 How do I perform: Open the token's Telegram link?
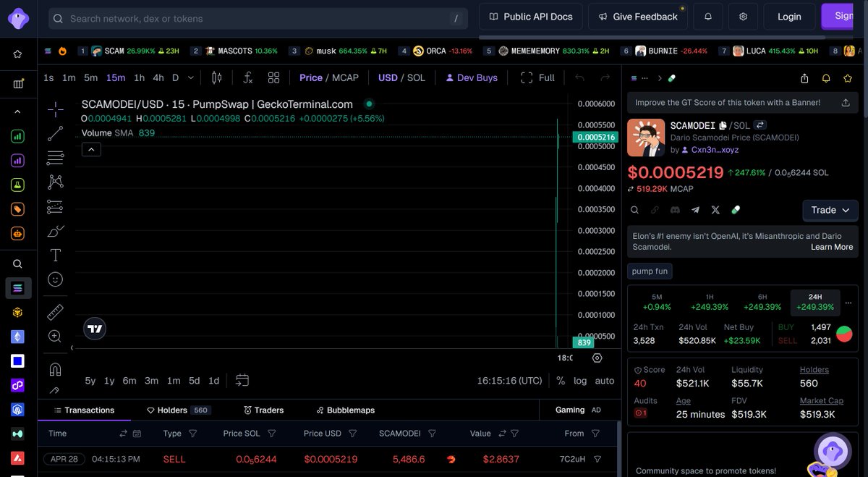point(695,210)
